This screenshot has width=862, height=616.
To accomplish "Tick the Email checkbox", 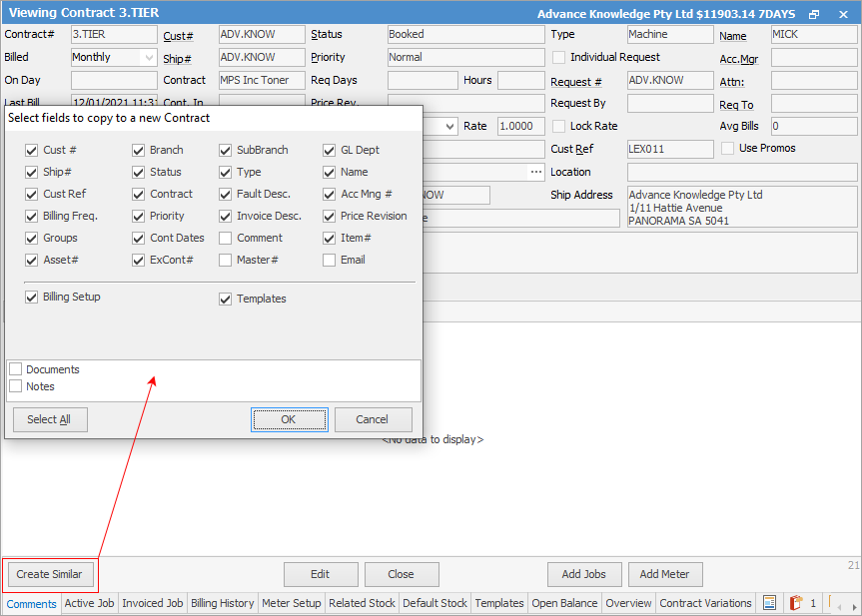I will point(329,260).
